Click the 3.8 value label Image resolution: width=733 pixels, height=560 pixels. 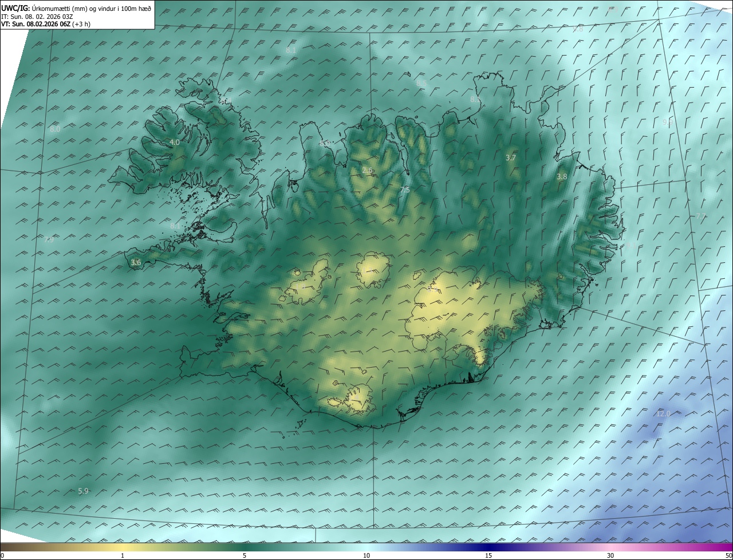(562, 177)
